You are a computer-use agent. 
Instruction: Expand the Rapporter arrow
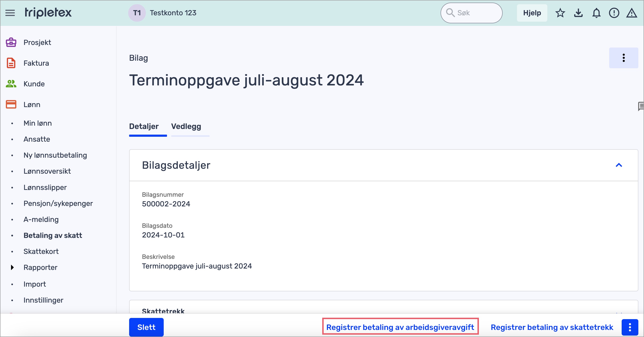point(12,267)
